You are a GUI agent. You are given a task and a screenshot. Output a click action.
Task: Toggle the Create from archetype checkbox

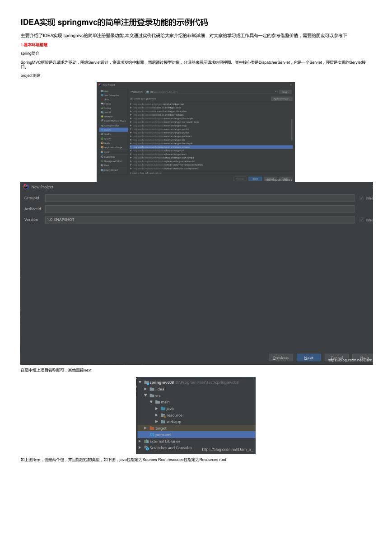pyautogui.click(x=131, y=99)
